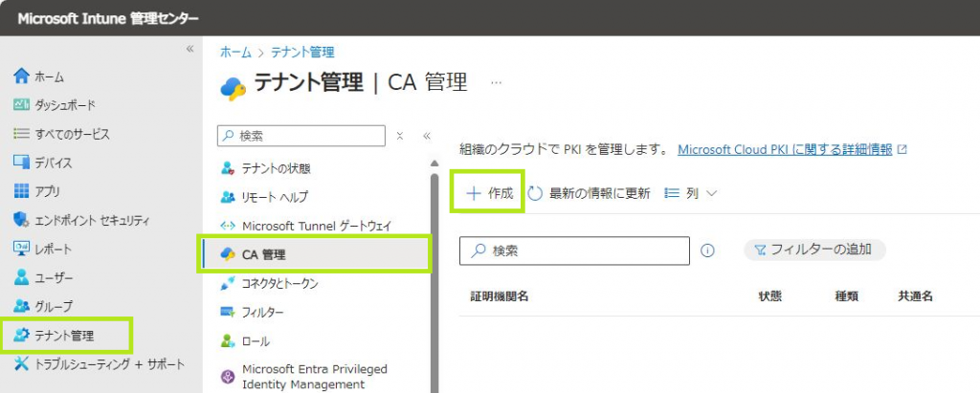Click the Entra Privileged Identity Management icon
The image size is (980, 393).
[x=228, y=377]
